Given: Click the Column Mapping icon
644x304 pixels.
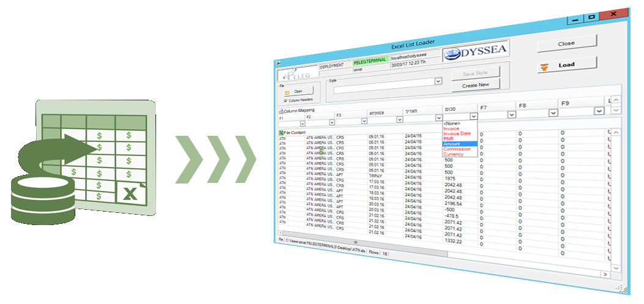Looking at the screenshot, I should coord(281,111).
